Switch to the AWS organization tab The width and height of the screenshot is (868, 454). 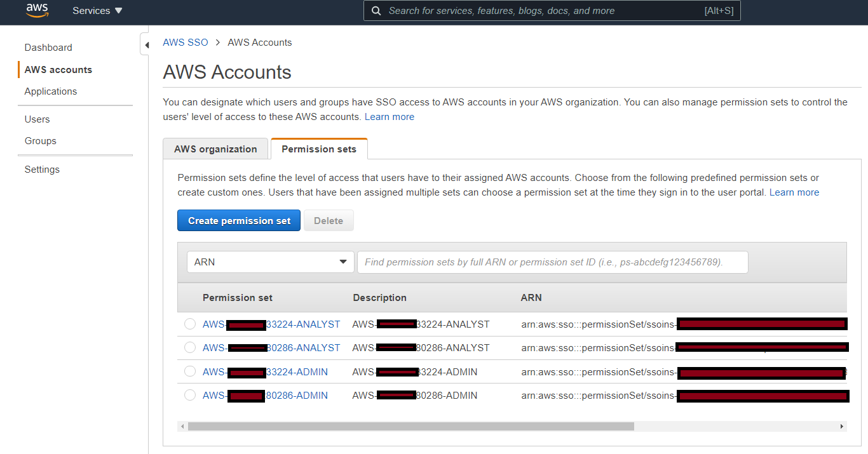pos(215,149)
